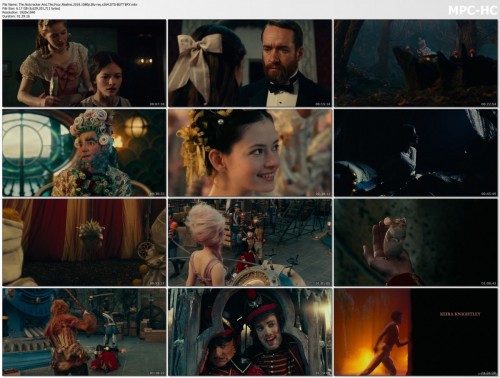Click timestamp on the bow tie man thumbnail

(323, 104)
